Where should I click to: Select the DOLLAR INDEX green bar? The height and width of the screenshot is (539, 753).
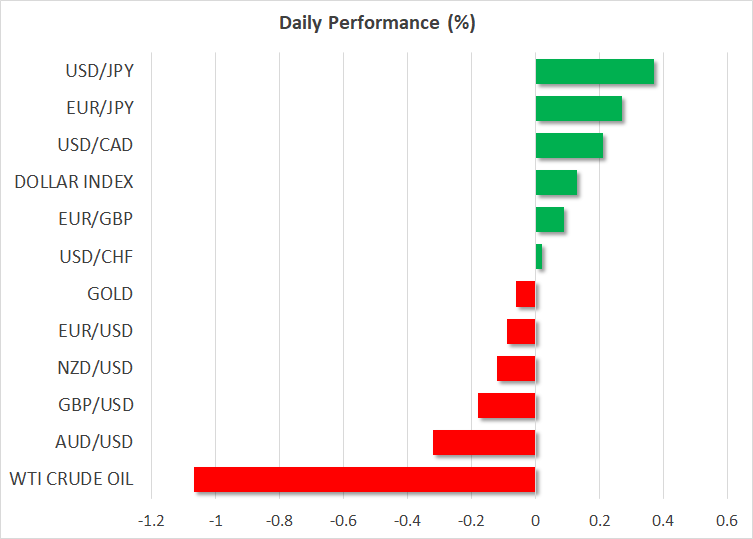pyautogui.click(x=556, y=182)
